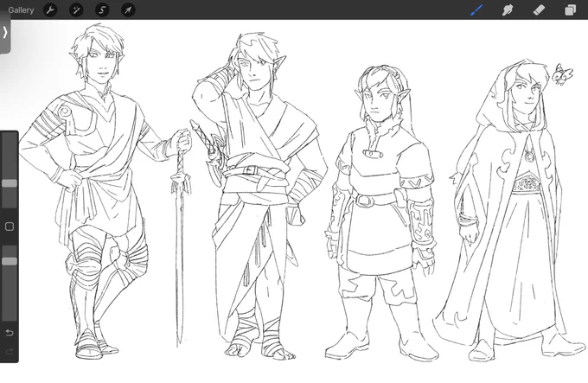Image resolution: width=588 pixels, height=383 pixels.
Task: Activate the Transform arrow tool
Action: (x=128, y=10)
